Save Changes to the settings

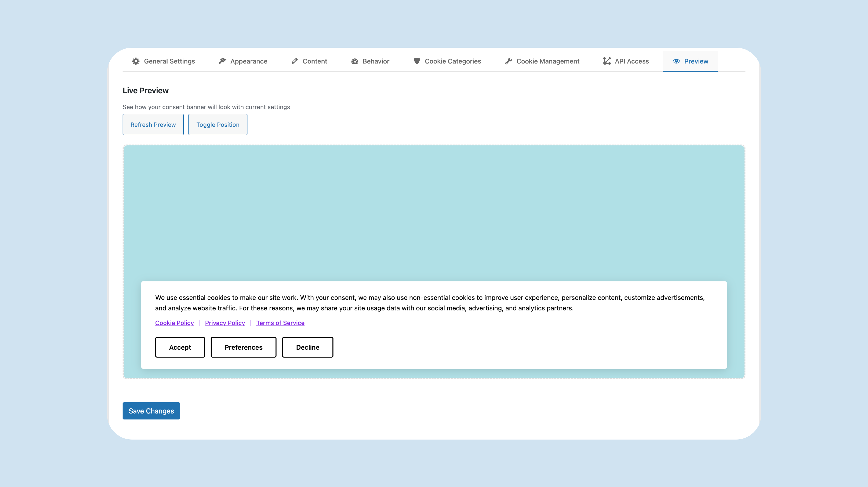pyautogui.click(x=151, y=411)
